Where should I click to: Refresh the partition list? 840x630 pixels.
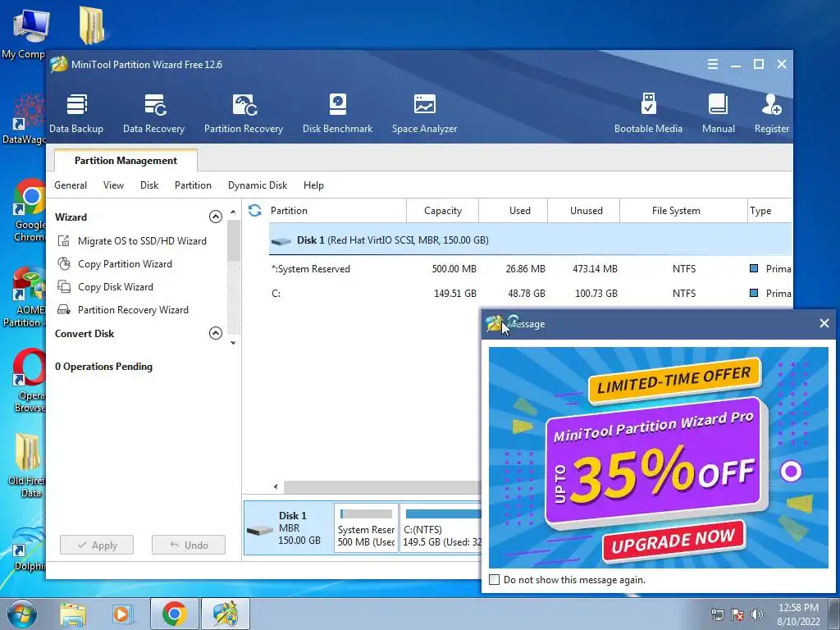pos(255,211)
